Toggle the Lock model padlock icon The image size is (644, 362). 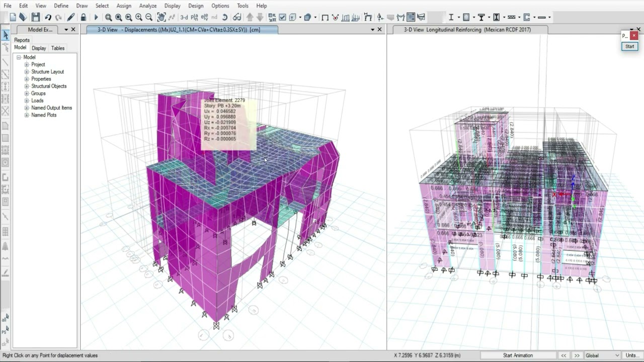(x=84, y=17)
